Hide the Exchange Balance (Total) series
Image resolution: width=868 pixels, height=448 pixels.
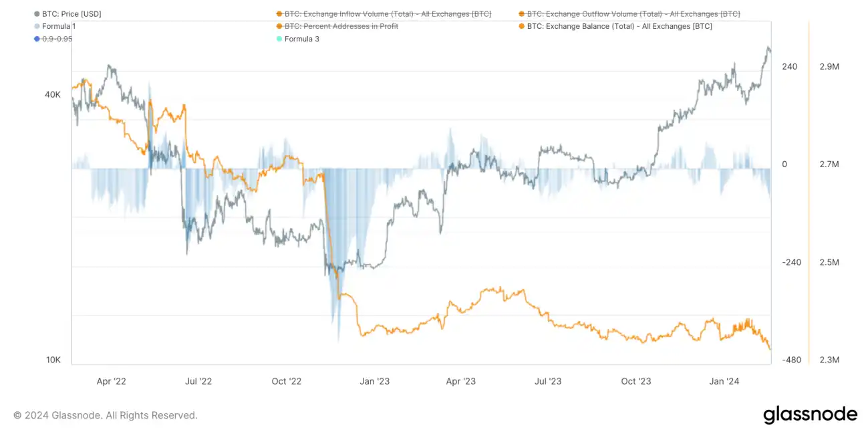(619, 26)
